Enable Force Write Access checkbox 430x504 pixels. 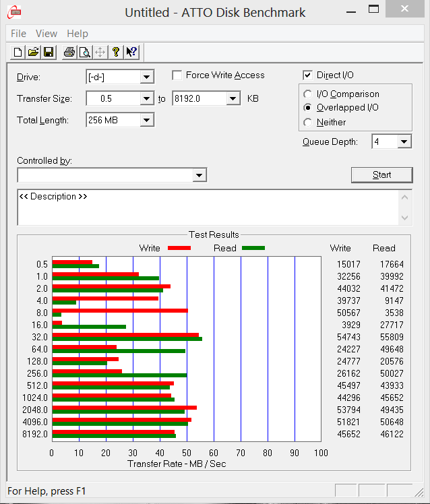[177, 75]
